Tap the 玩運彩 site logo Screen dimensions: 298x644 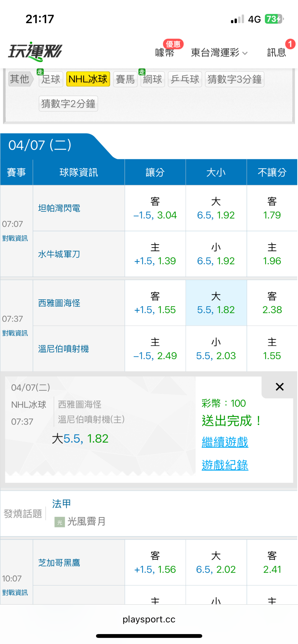[35, 52]
